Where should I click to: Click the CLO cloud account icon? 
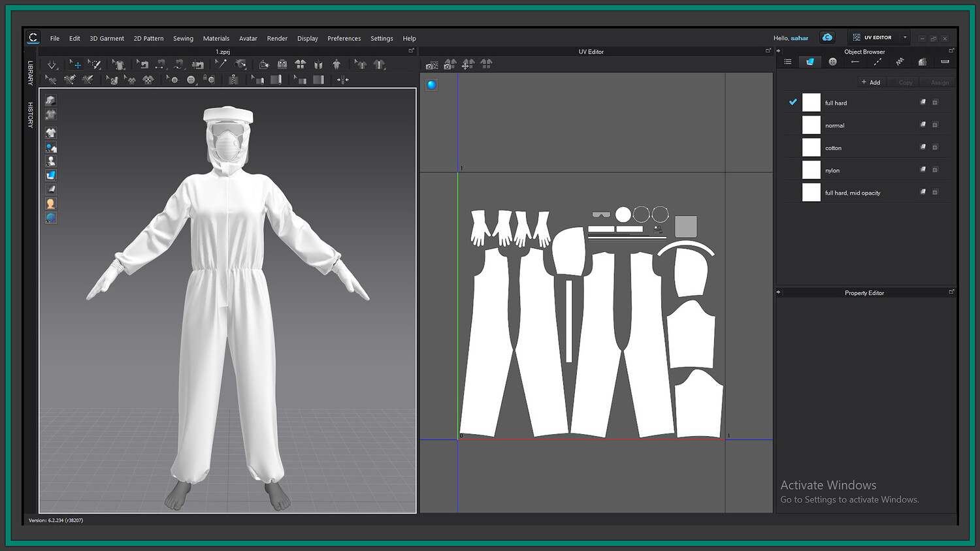point(827,38)
